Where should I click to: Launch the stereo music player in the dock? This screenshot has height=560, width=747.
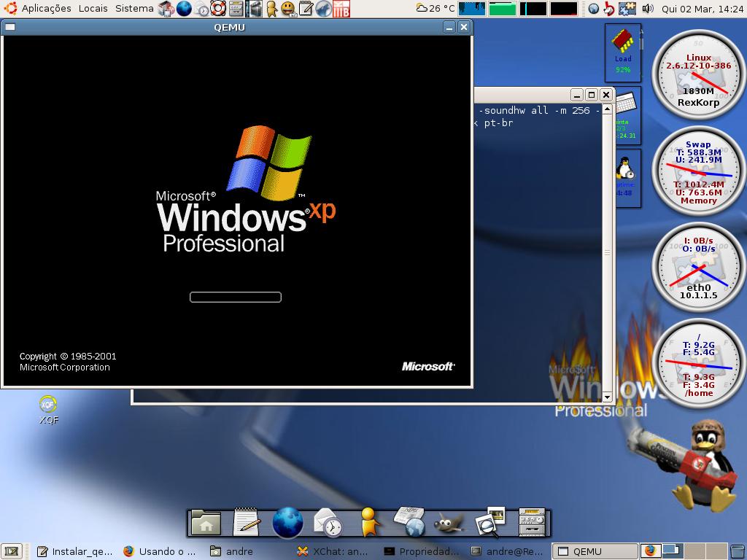coord(532,522)
